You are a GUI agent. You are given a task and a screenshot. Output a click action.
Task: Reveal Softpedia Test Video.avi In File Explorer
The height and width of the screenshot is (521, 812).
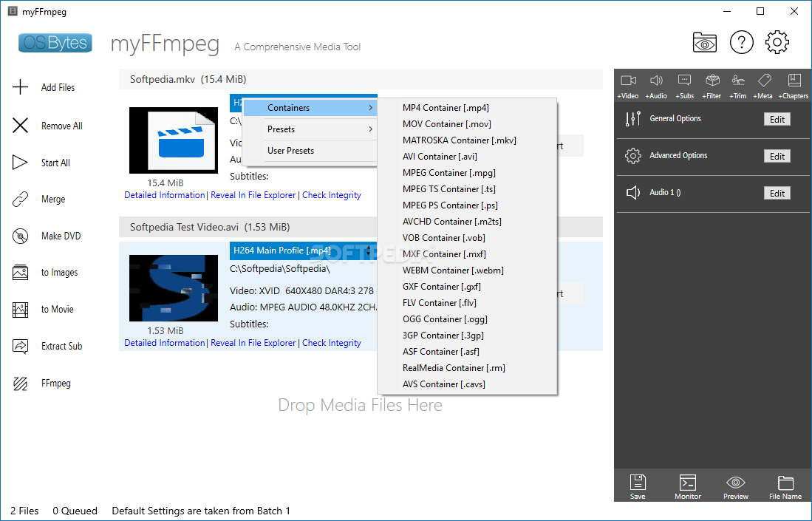coord(253,343)
